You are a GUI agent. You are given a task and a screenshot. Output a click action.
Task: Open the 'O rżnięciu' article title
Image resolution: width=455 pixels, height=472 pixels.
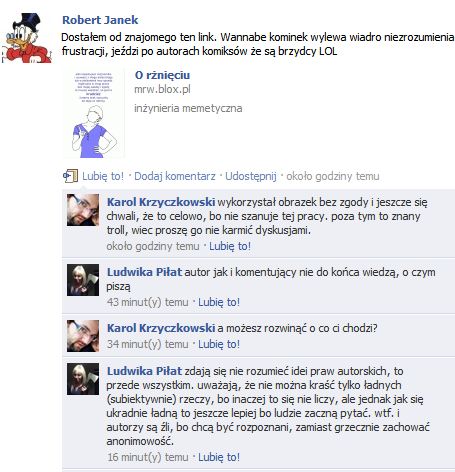coord(162,75)
